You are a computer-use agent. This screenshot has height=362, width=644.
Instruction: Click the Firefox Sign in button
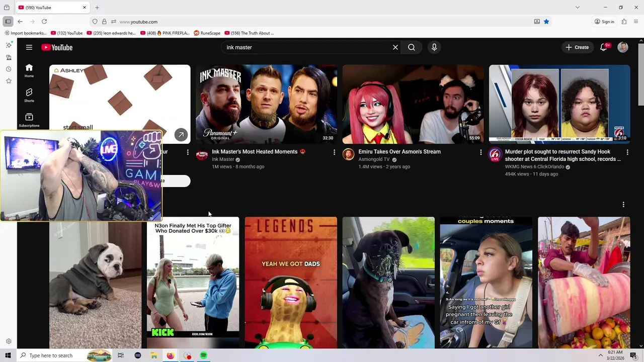(x=604, y=22)
